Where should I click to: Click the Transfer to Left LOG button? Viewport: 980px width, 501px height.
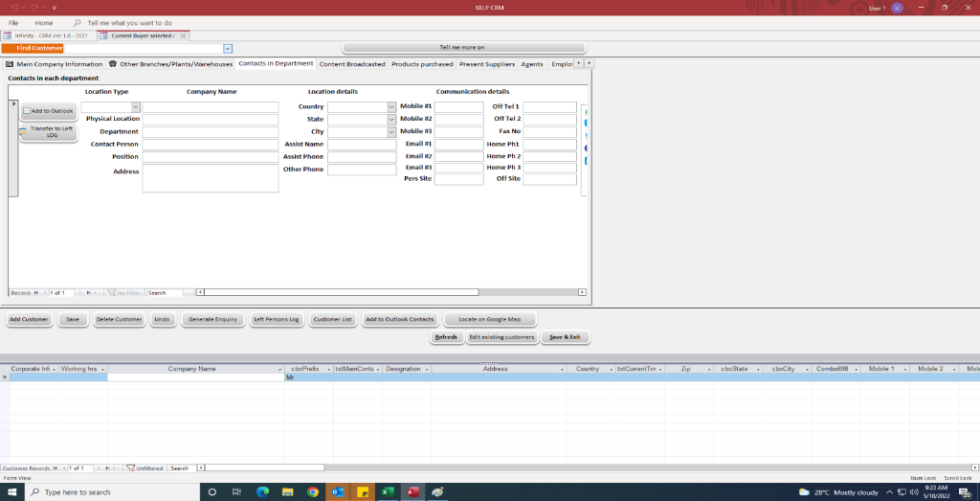pos(48,132)
